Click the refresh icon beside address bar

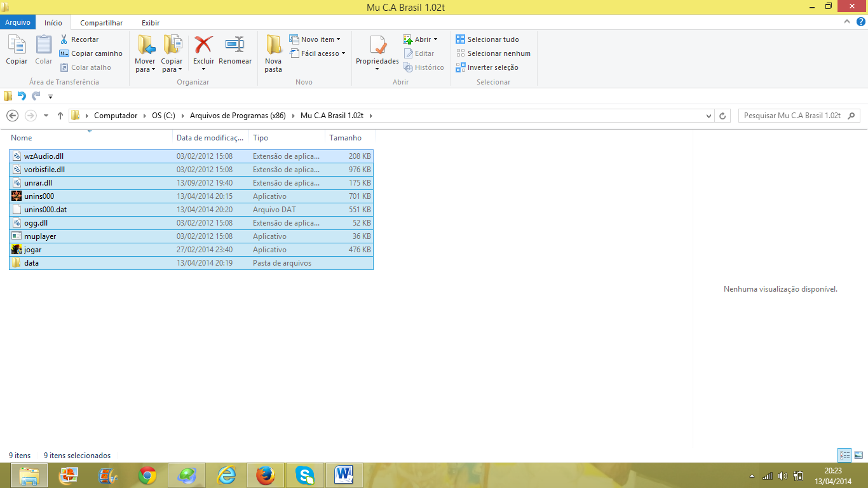[x=722, y=116]
